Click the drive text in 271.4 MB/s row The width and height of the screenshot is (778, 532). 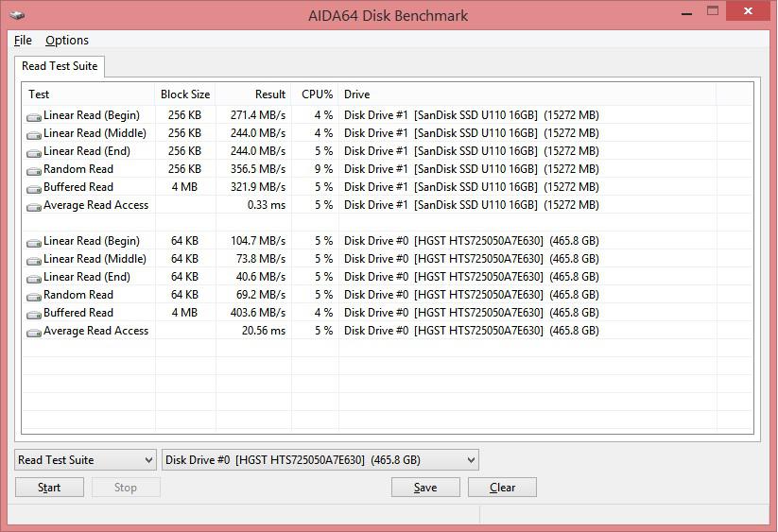click(472, 115)
